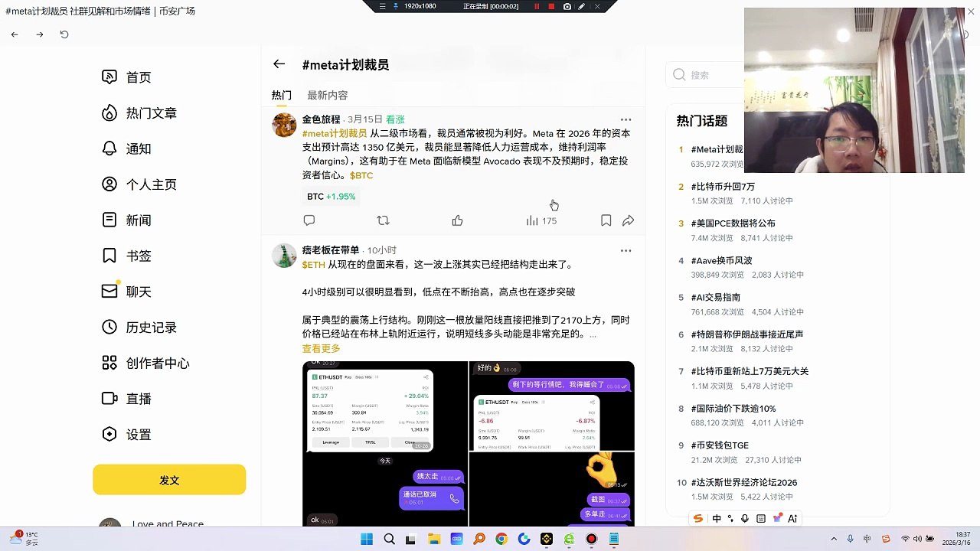This screenshot has height=551, width=980.
Task: Open trending topic #比特币重新站上7万美元大关
Action: (750, 371)
